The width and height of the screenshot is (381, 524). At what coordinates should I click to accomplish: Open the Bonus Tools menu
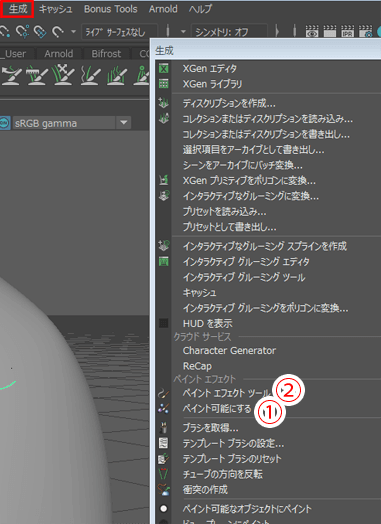(110, 9)
